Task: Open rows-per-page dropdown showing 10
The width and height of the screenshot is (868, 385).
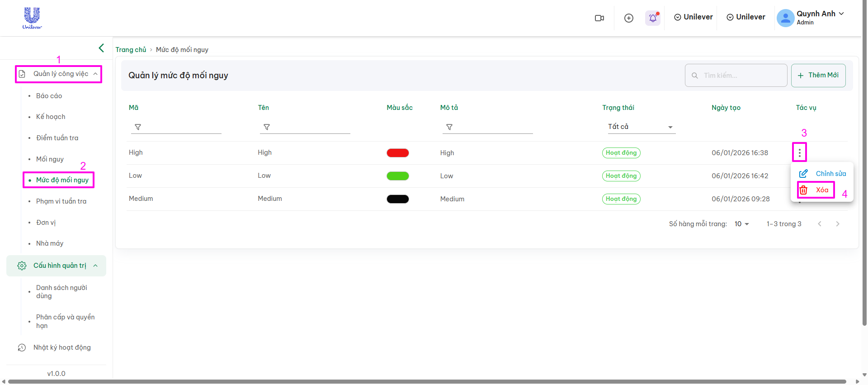Action: [x=741, y=224]
